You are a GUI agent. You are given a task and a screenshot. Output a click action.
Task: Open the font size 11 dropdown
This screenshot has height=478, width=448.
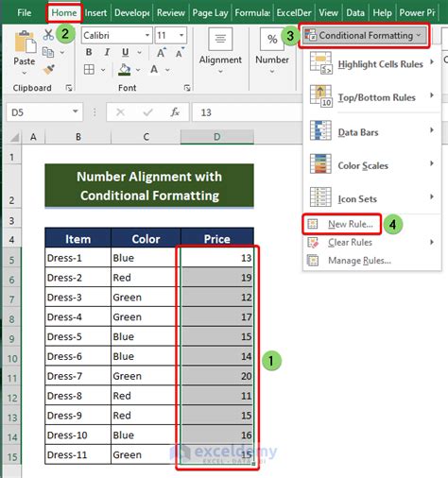tap(181, 35)
